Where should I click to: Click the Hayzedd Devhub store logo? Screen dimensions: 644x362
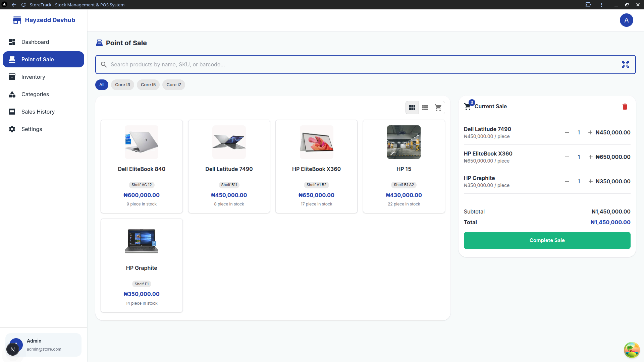pyautogui.click(x=17, y=20)
